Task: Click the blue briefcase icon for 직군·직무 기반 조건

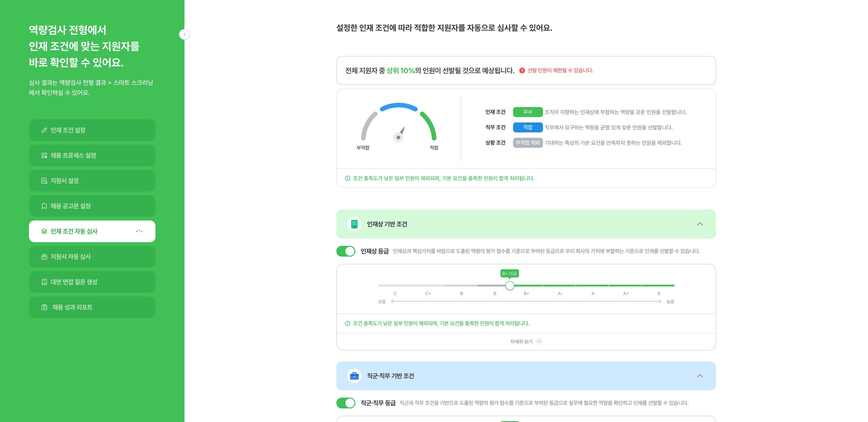Action: (x=354, y=376)
